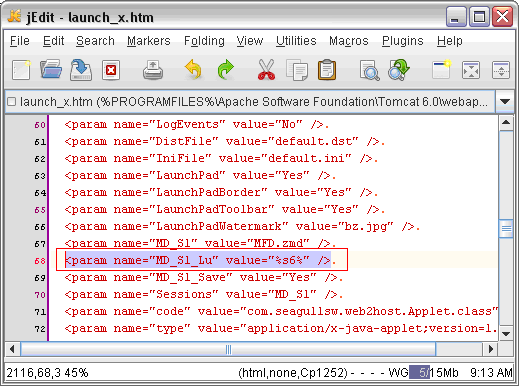This screenshot has height=386, width=519.
Task: Open the Plugins menu
Action: coord(403,41)
